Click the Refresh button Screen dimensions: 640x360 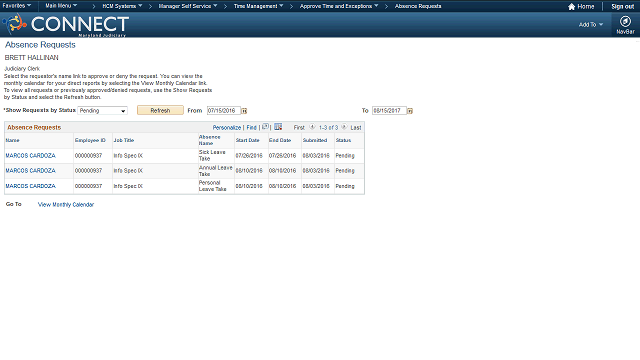pos(160,110)
